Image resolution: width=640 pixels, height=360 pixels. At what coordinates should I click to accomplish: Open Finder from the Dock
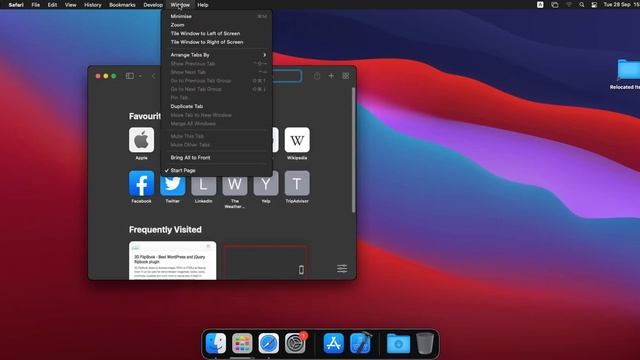216,343
